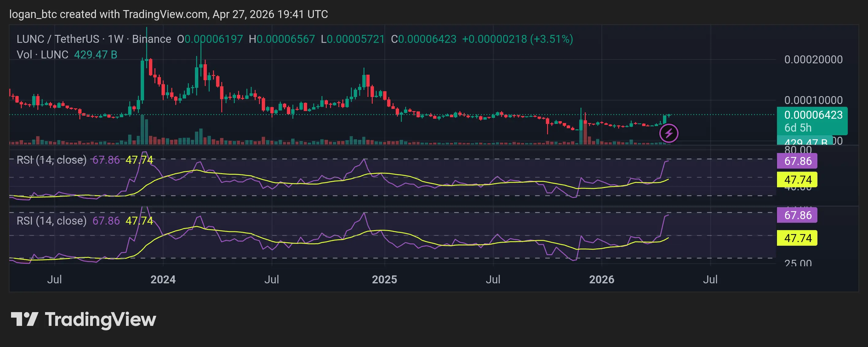Select the LUNC / TetherUS symbol title
This screenshot has height=347, width=868.
(58, 39)
